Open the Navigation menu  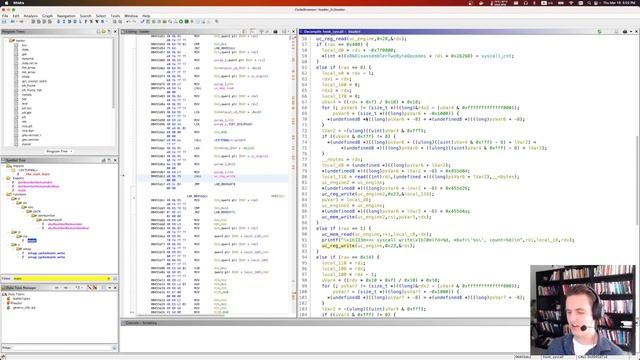(x=66, y=16)
